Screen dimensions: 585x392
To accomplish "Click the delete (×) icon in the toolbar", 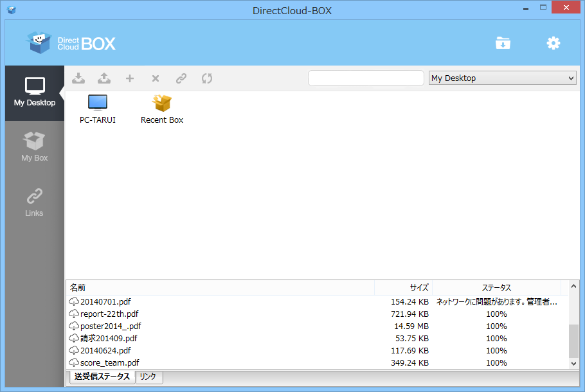I will tap(155, 78).
